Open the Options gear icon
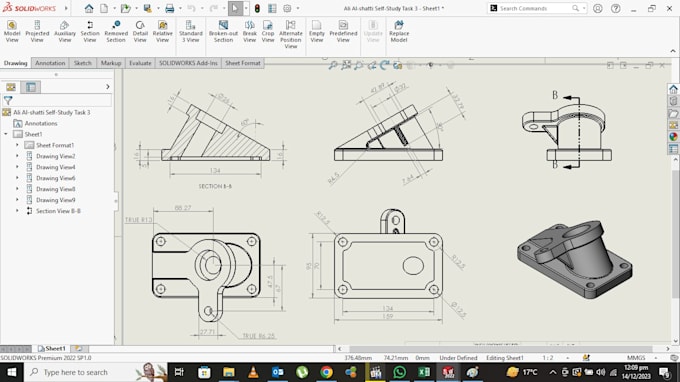Viewport: 680px width, 382px height. (x=287, y=8)
